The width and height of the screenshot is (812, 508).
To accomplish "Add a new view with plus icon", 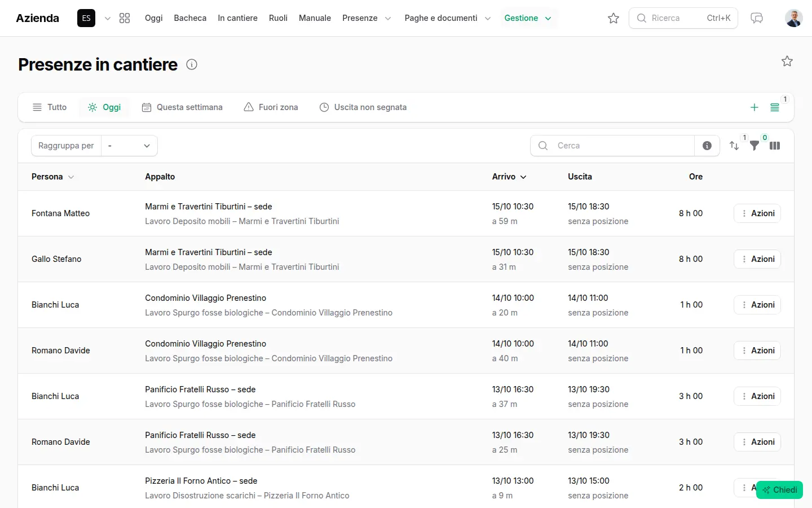I will pyautogui.click(x=754, y=107).
